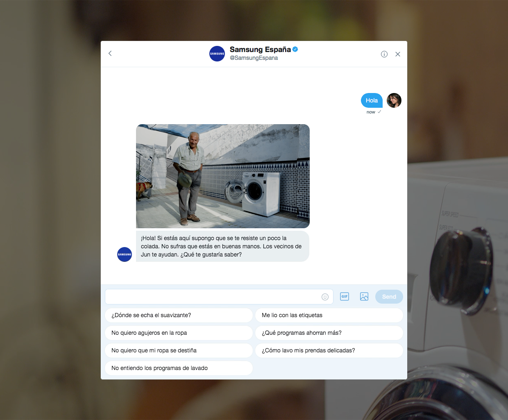
Task: Open conversation info icon
Action: (384, 54)
